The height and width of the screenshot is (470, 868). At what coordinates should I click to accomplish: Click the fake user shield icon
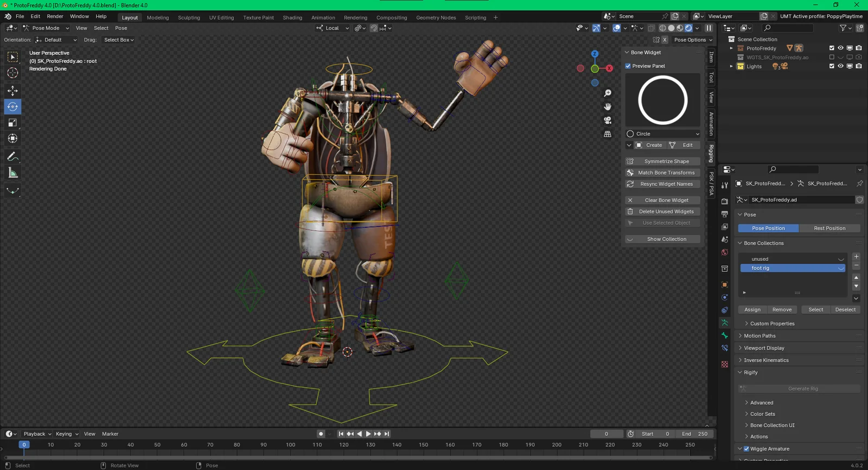(859, 200)
